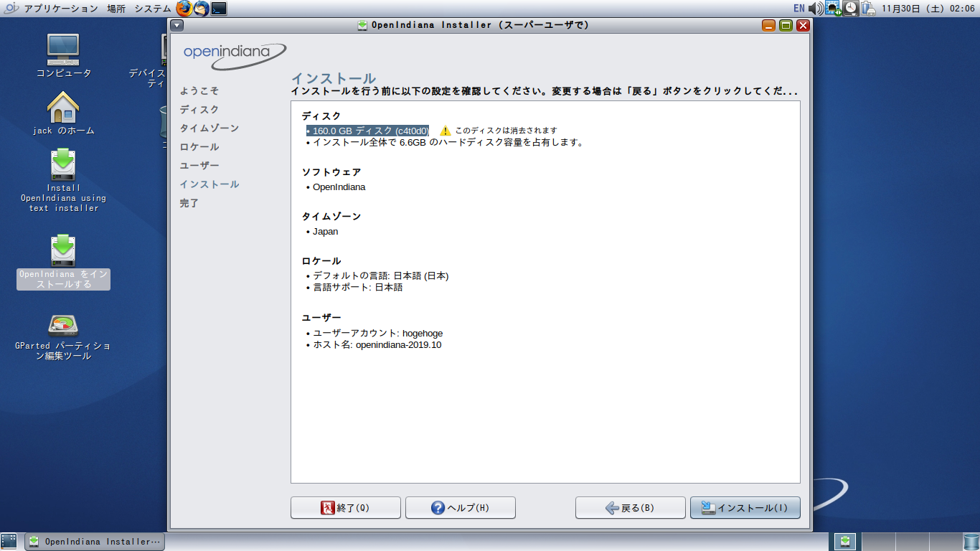Open the volume control speaker icon
Image resolution: width=980 pixels, height=551 pixels.
816,9
